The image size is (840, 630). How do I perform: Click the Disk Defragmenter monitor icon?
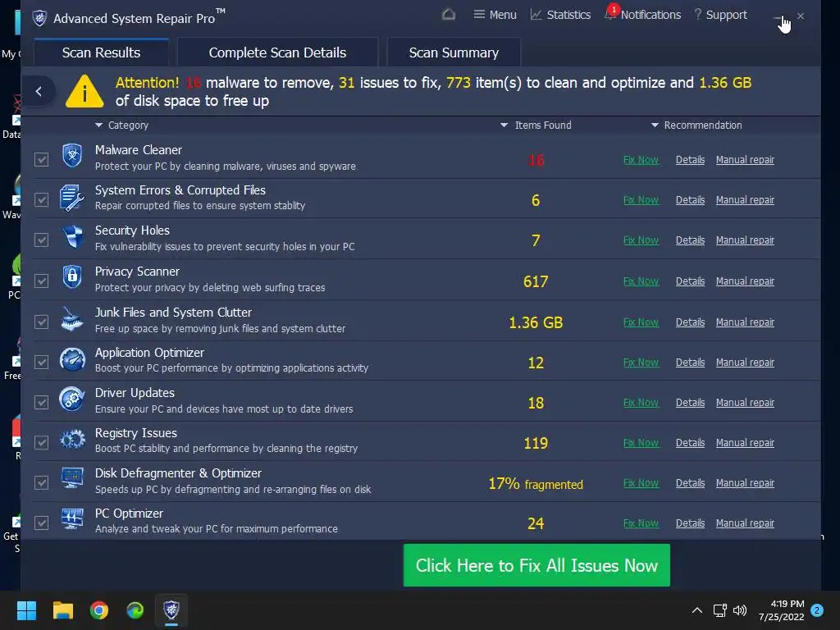[x=72, y=478]
